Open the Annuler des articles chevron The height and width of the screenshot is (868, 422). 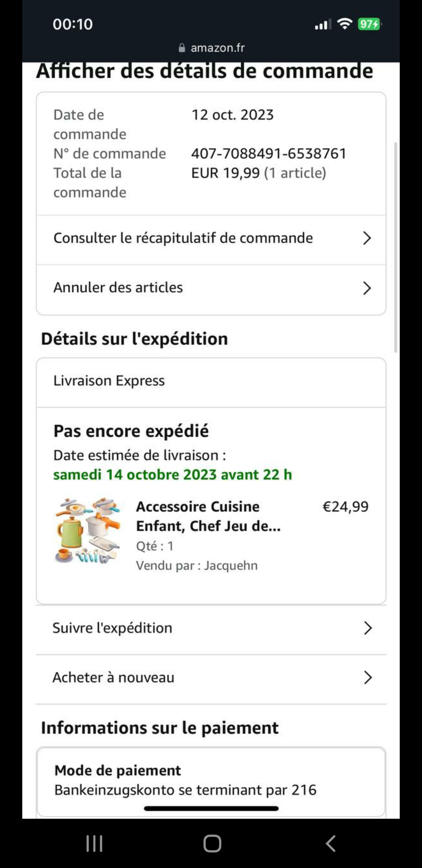(367, 288)
